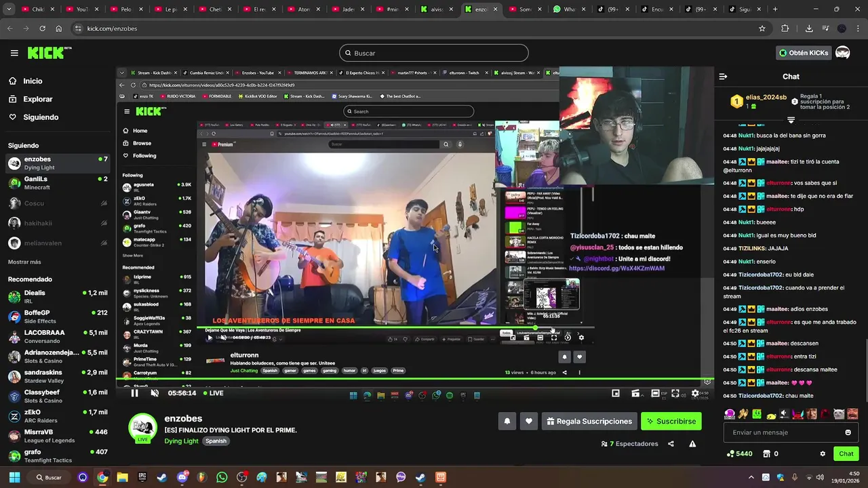Screen dimensions: 868x488
Task: Show hidden system tray icons
Action: pos(751,477)
